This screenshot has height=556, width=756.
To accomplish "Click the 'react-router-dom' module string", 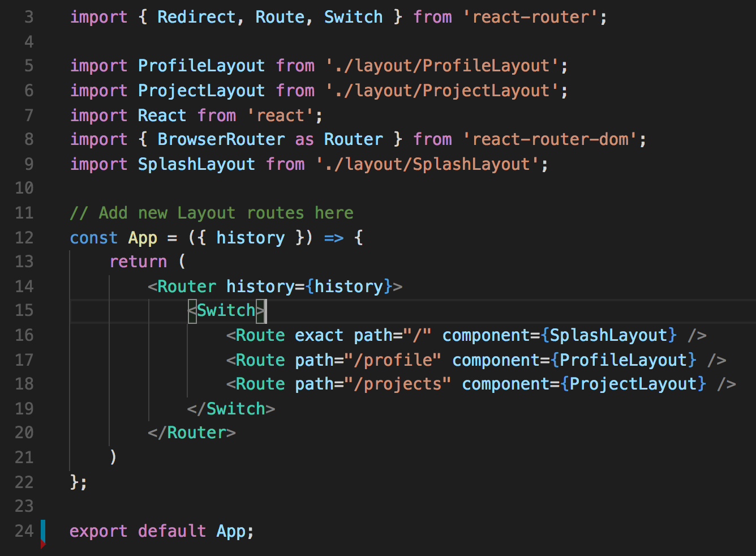I will (552, 139).
